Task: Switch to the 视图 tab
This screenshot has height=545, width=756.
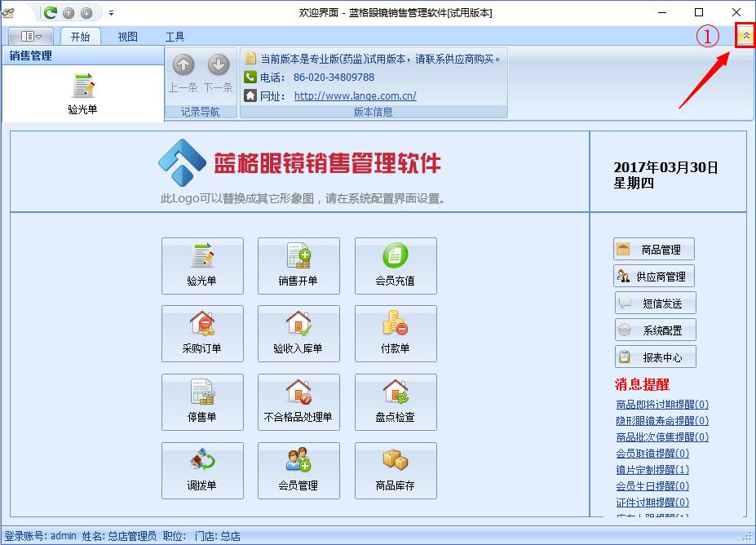Action: click(x=127, y=37)
